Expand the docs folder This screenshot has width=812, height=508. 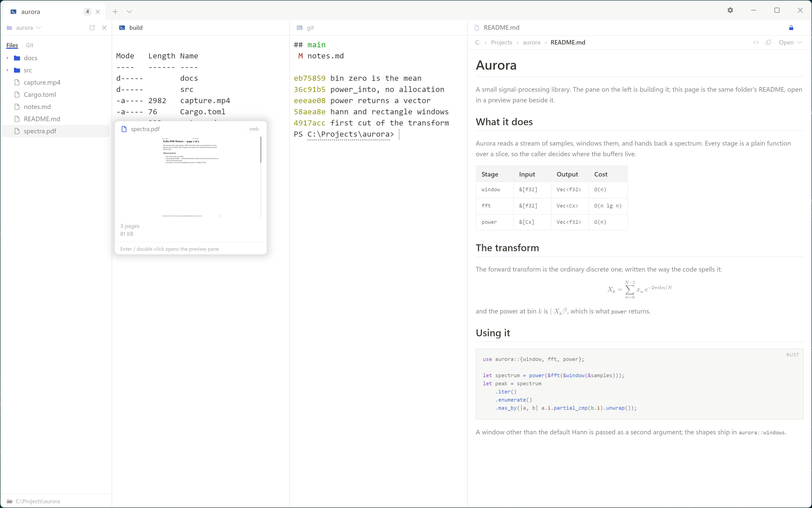[7, 58]
